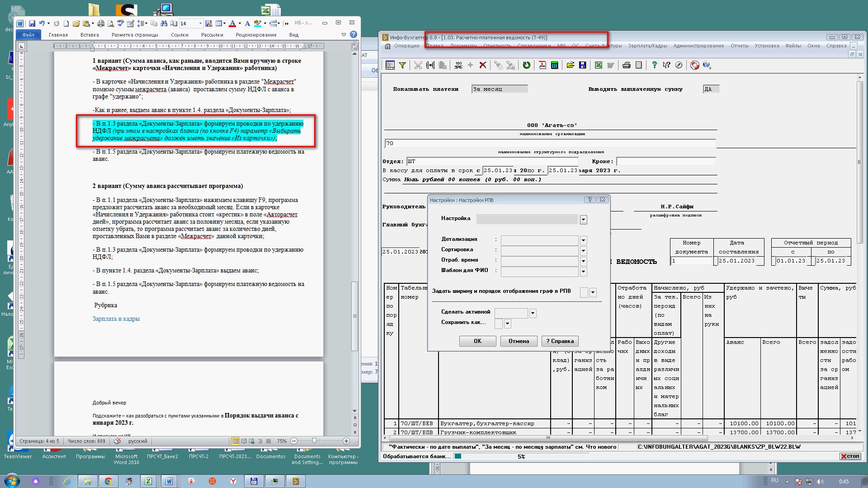This screenshot has height=488, width=868.
Task: Click the Стоп button in status bar
Action: [x=850, y=456]
